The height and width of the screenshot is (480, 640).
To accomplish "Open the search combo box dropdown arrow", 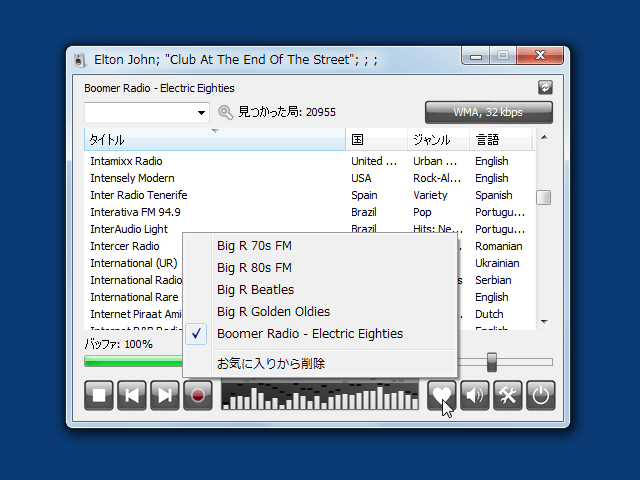I will [x=201, y=113].
